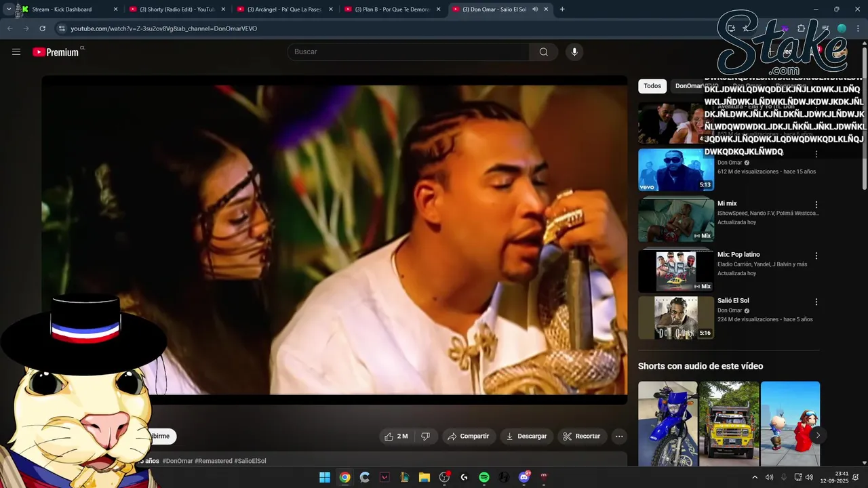The width and height of the screenshot is (868, 488).
Task: Open the #Remastered hashtag link
Action: [x=214, y=461]
